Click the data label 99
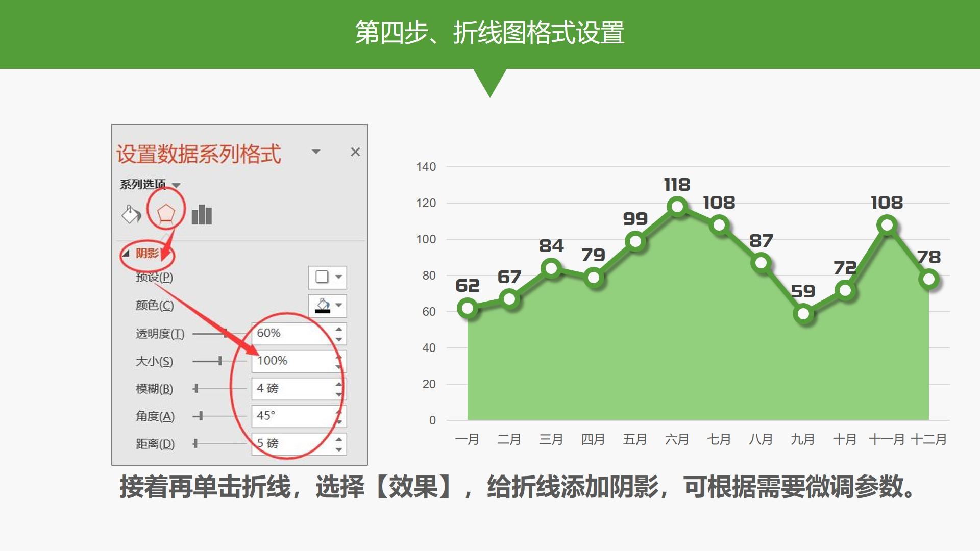Viewport: 980px width, 551px height. [x=635, y=219]
